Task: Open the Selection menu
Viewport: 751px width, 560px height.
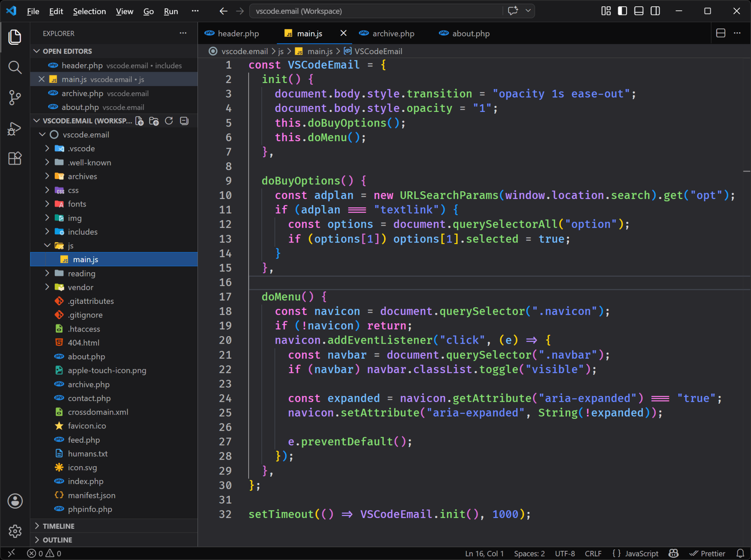Action: pos(89,11)
